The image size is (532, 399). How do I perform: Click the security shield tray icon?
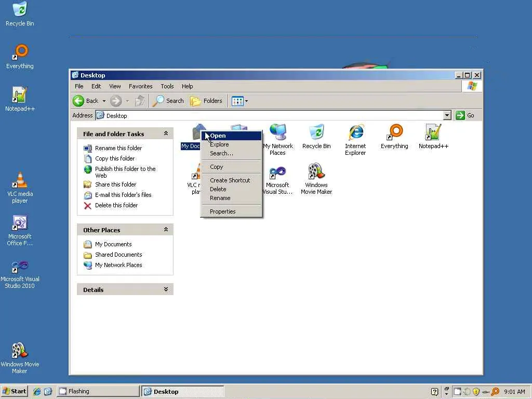click(x=476, y=392)
